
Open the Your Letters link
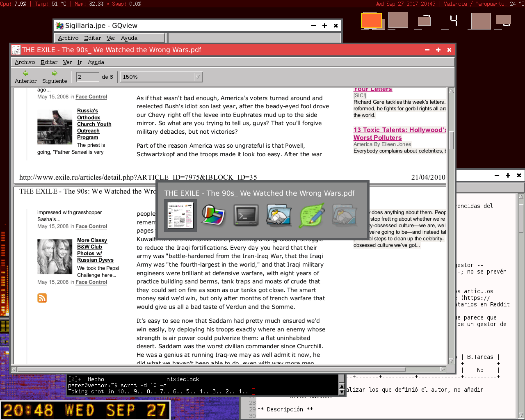pos(373,89)
